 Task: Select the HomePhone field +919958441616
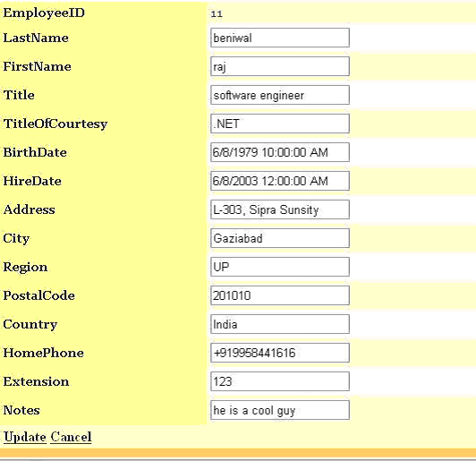pyautogui.click(x=280, y=353)
